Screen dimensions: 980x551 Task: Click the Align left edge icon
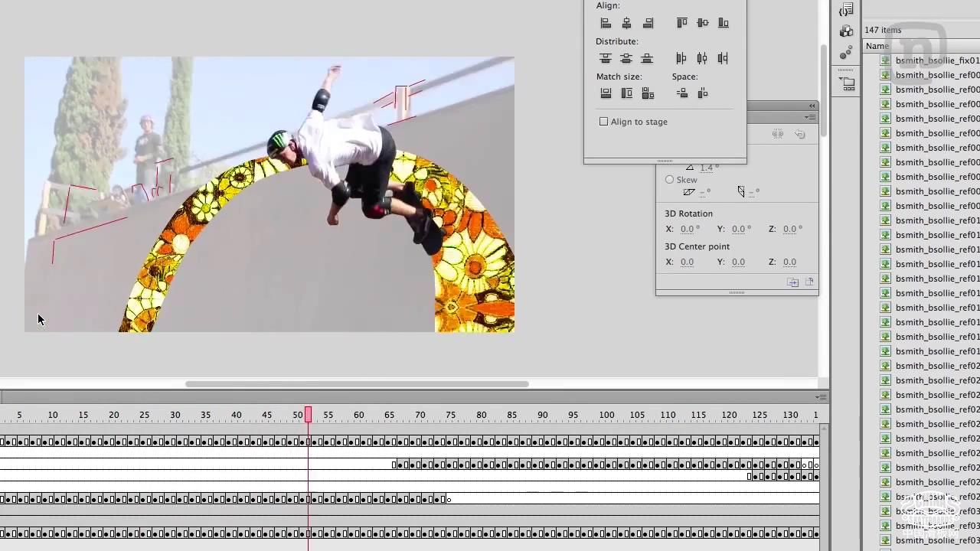click(x=606, y=23)
